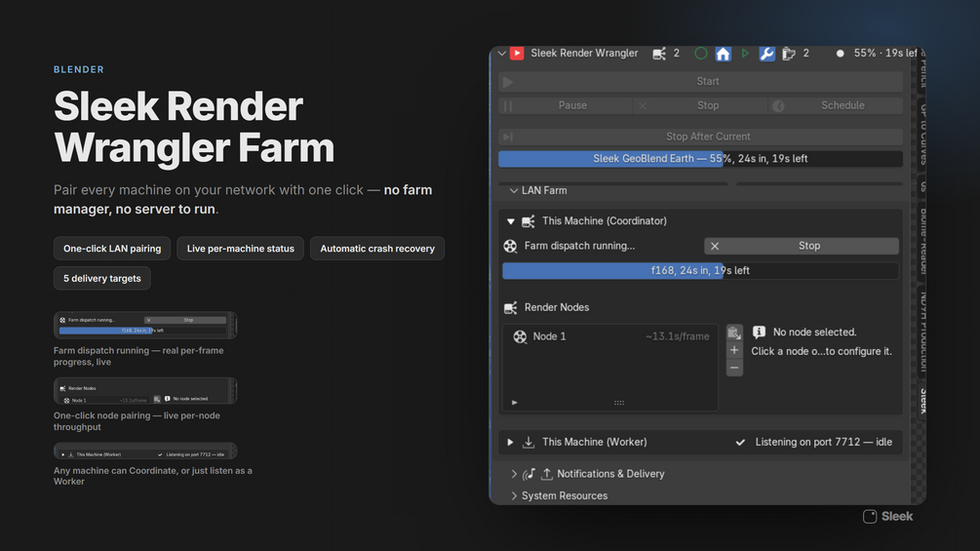Collapse the Sleek Render Wrangler panel chevron
This screenshot has height=551, width=980.
[502, 54]
